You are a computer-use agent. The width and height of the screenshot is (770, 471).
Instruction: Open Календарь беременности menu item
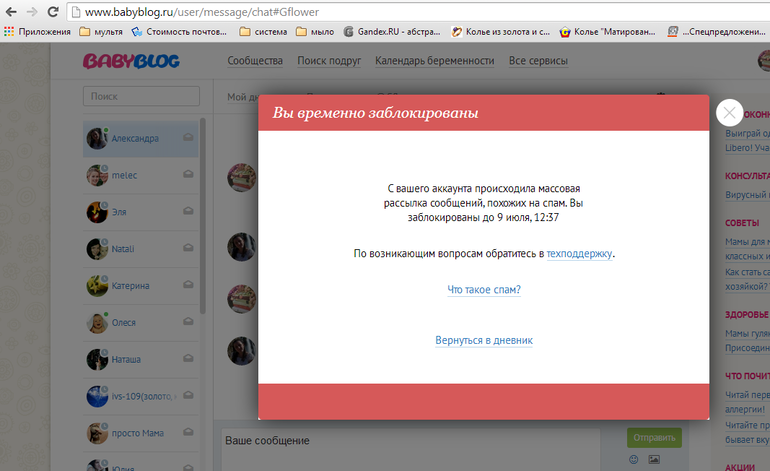(435, 61)
